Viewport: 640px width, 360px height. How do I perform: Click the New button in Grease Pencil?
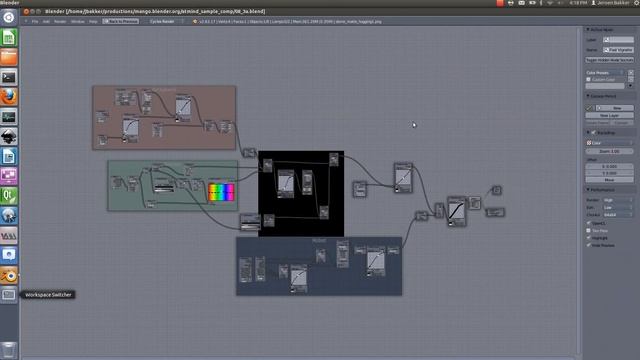click(615, 108)
